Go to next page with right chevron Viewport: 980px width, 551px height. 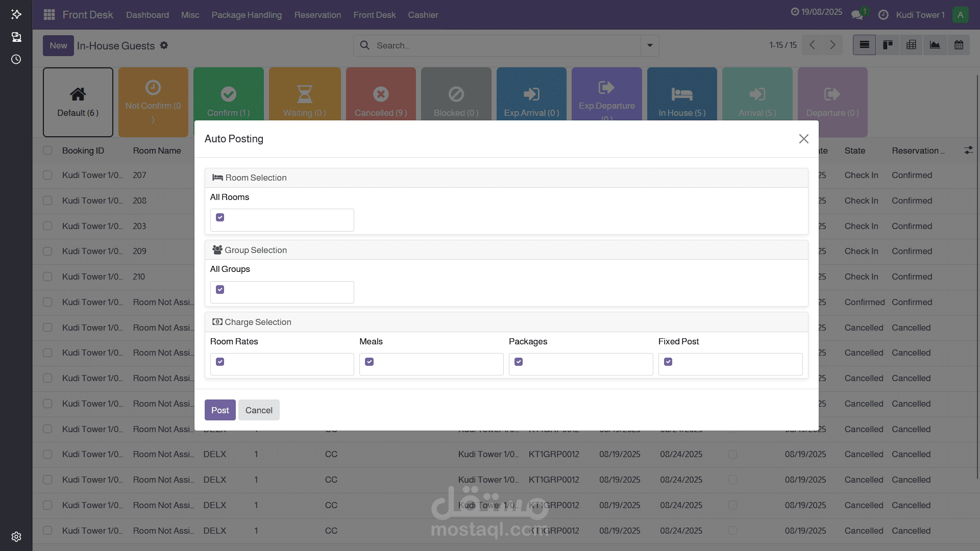click(x=832, y=45)
